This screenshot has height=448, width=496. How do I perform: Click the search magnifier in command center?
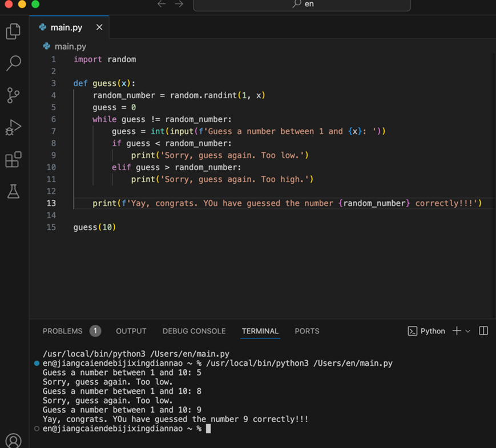[296, 4]
